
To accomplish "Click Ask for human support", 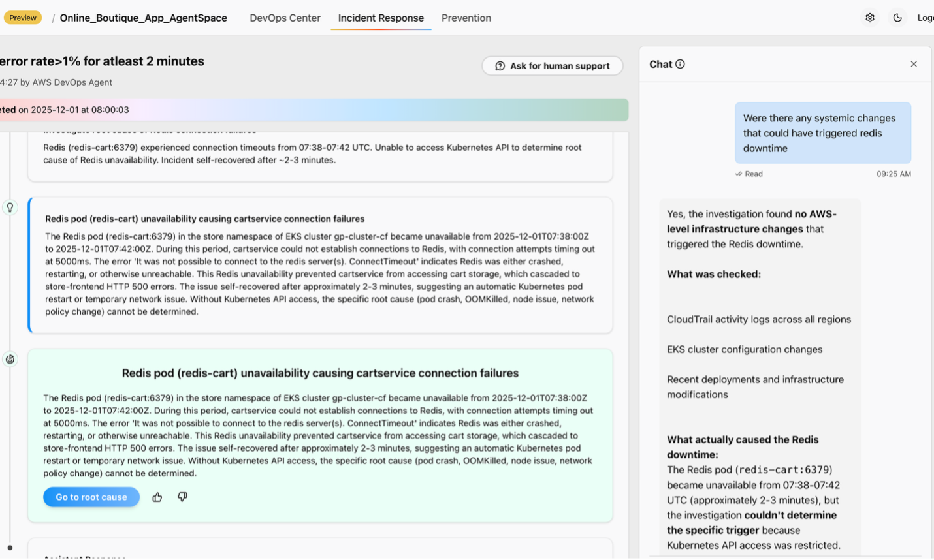I will 552,65.
